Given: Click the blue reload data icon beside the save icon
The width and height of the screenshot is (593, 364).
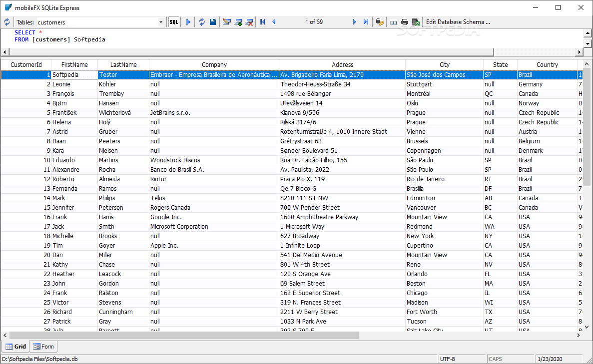Looking at the screenshot, I should [x=201, y=22].
